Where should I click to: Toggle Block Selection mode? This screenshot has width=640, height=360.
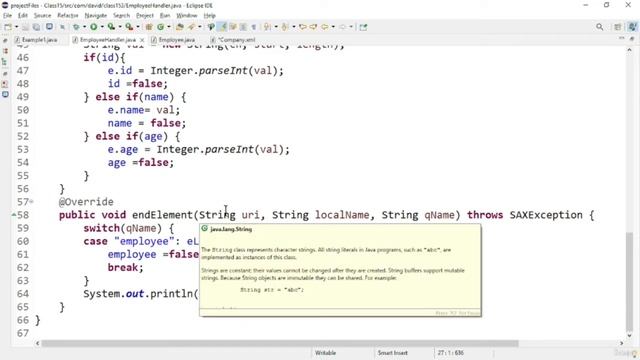click(x=243, y=27)
